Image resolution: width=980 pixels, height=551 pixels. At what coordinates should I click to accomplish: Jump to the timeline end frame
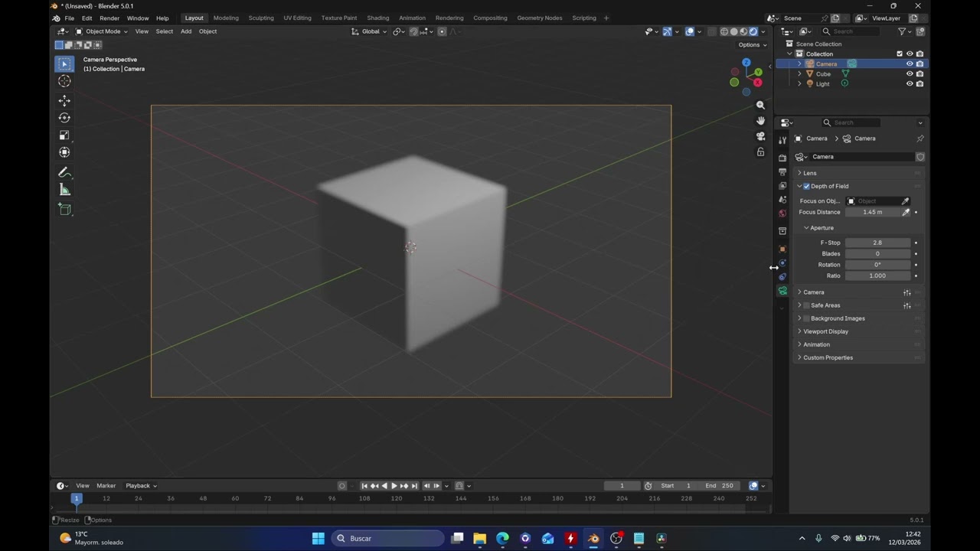[x=414, y=486]
